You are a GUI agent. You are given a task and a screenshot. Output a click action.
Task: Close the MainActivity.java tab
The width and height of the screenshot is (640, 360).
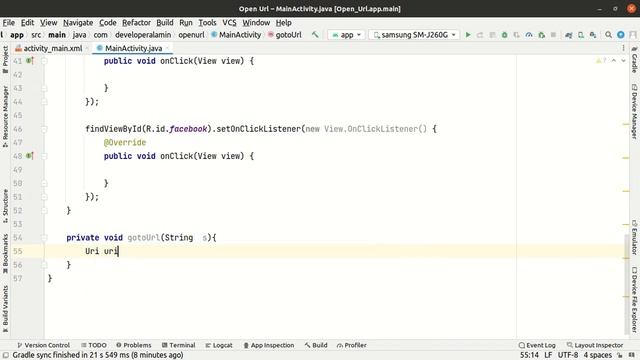tap(167, 48)
